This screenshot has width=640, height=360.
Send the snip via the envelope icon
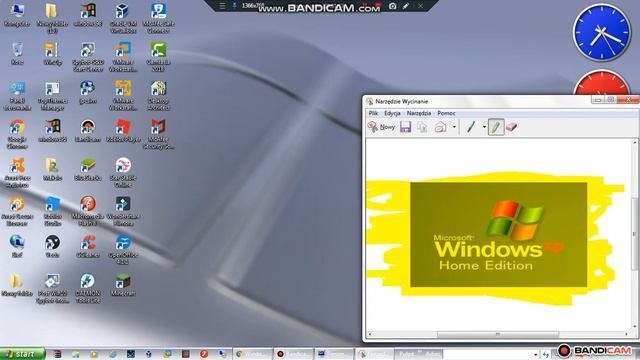440,127
